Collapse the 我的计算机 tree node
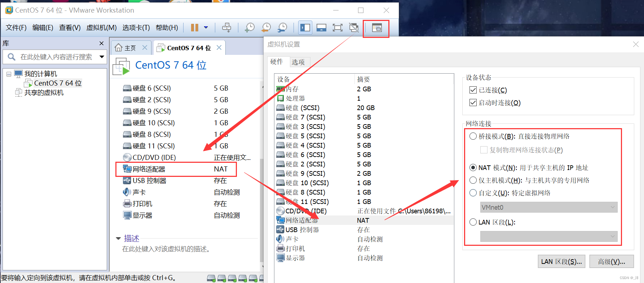644x283 pixels. coord(9,74)
